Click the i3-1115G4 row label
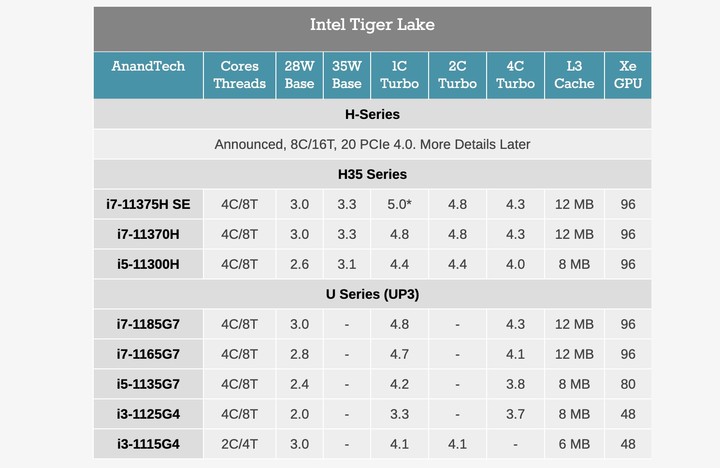This screenshot has height=468, width=720. coord(148,443)
